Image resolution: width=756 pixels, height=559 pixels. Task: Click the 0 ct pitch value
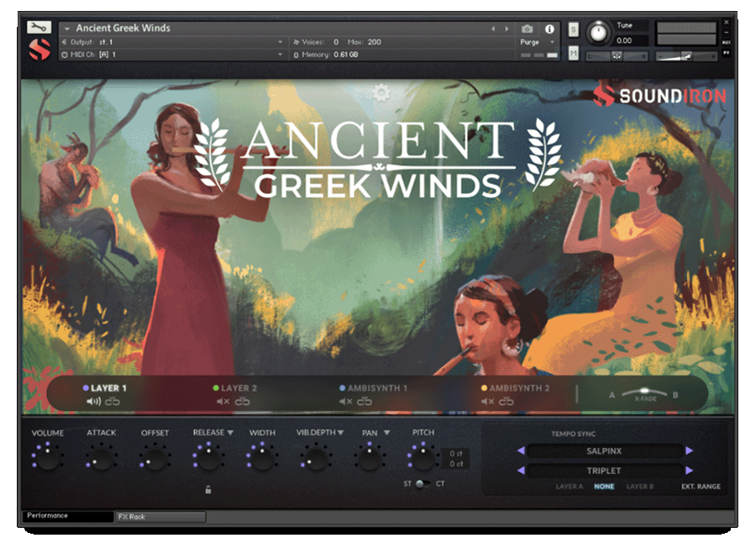[x=455, y=463]
